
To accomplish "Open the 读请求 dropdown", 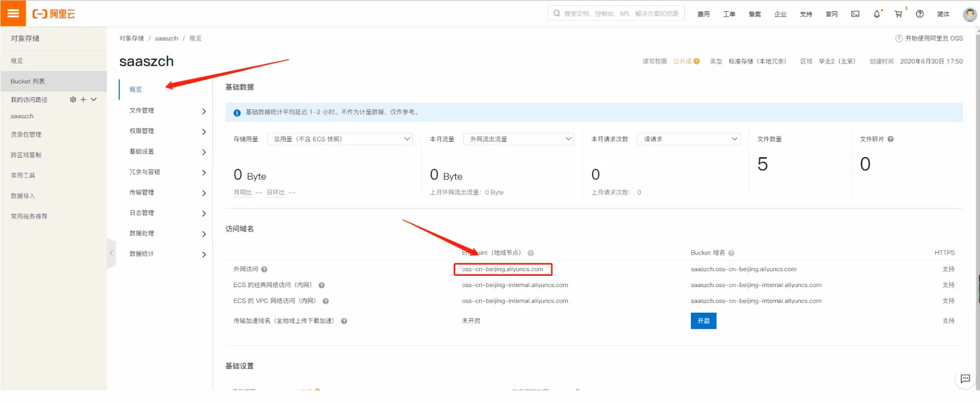I will pos(688,139).
